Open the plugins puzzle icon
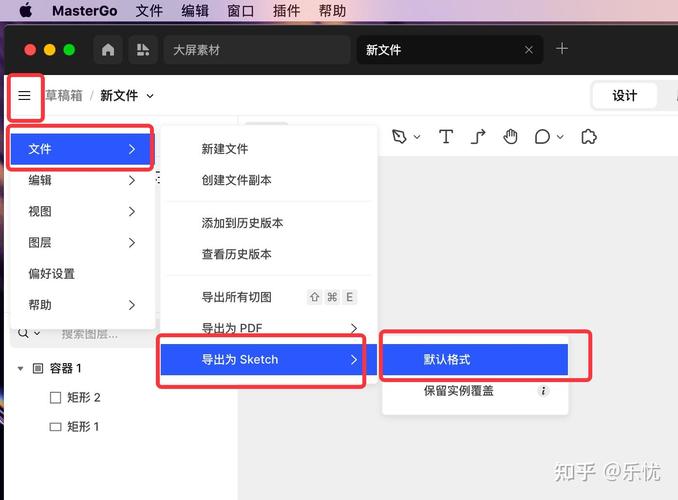Image resolution: width=678 pixels, height=500 pixels. (589, 137)
